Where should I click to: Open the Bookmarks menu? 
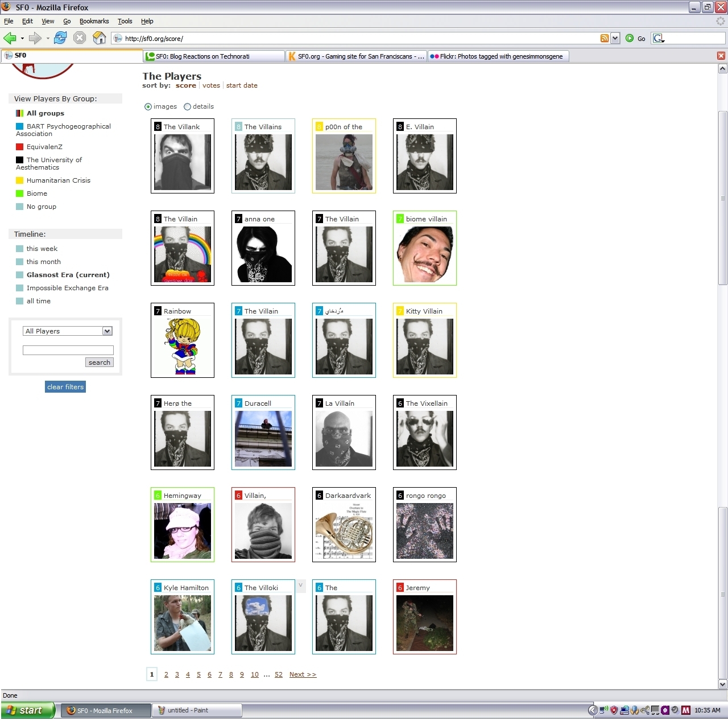(x=94, y=21)
